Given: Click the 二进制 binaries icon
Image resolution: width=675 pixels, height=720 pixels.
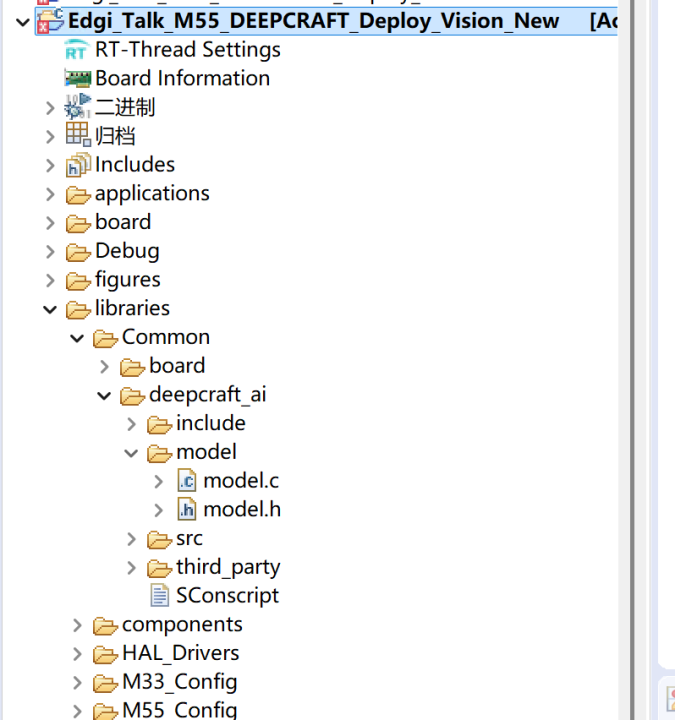Looking at the screenshot, I should pyautogui.click(x=78, y=107).
